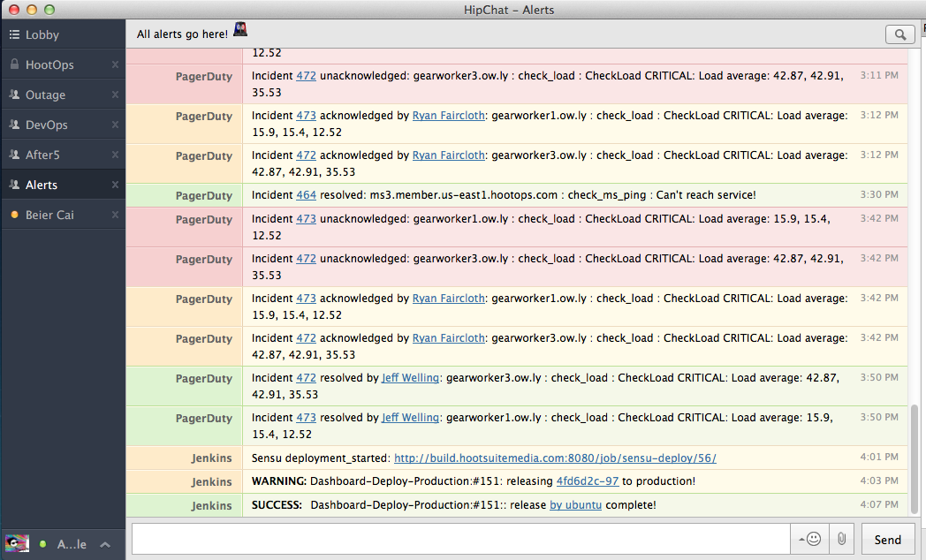
Task: Click the 'A...le' user name label
Action: [x=72, y=544]
